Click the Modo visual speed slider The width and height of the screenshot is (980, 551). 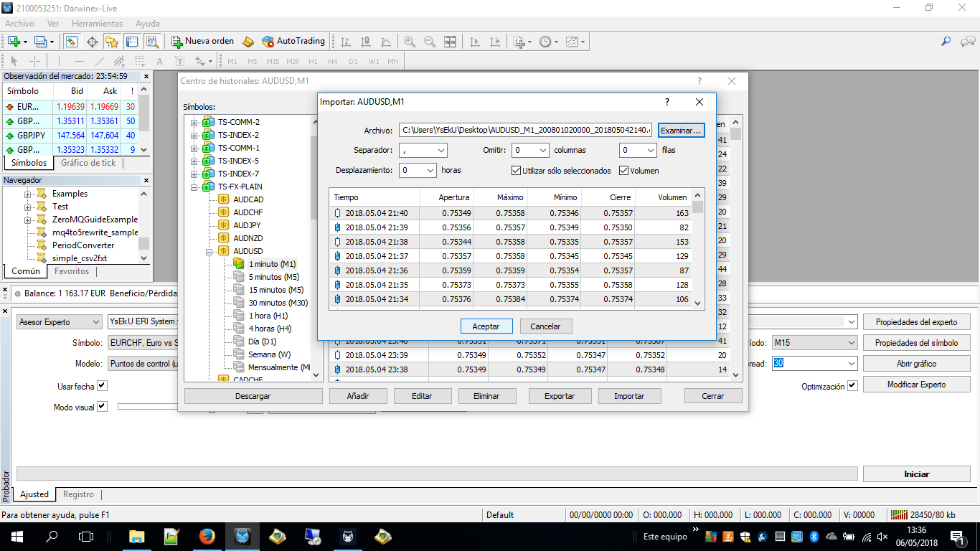[x=147, y=407]
